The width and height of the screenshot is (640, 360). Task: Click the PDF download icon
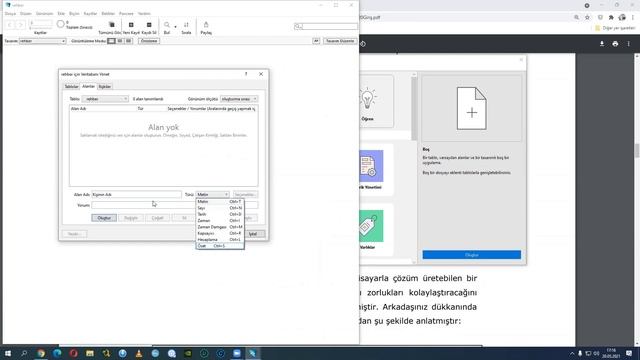point(602,44)
